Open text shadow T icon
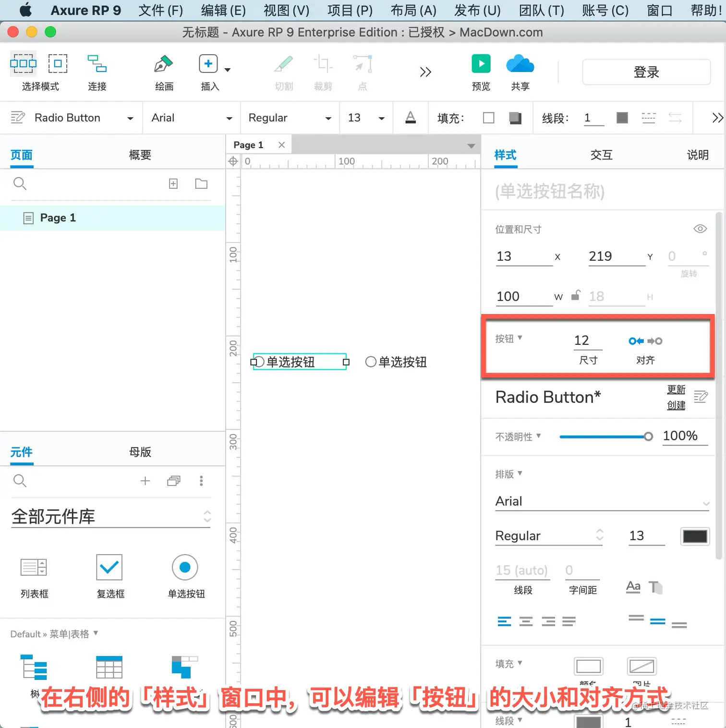The height and width of the screenshot is (728, 726). pyautogui.click(x=655, y=587)
